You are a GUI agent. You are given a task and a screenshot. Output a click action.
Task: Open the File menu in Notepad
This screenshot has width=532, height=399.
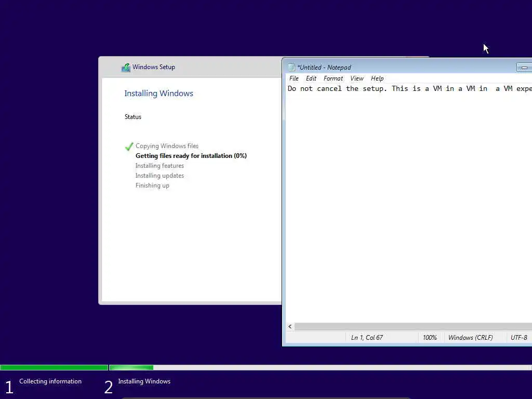(x=294, y=78)
